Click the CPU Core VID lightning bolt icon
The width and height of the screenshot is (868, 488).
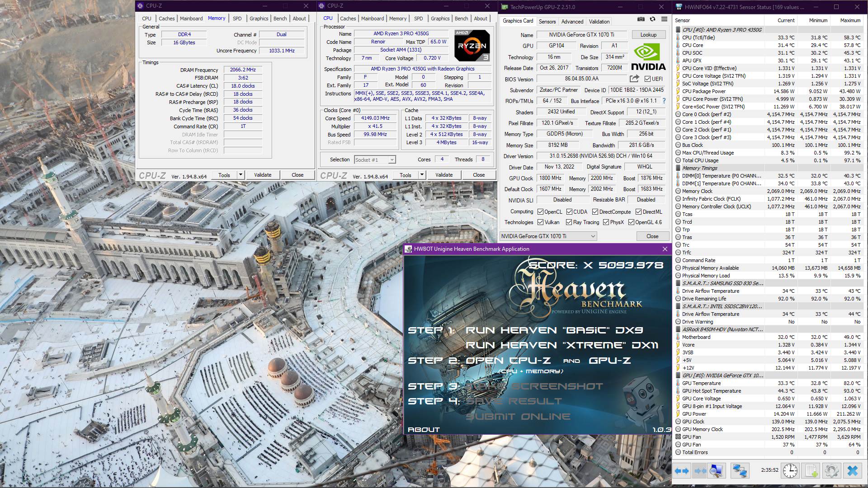(678, 68)
